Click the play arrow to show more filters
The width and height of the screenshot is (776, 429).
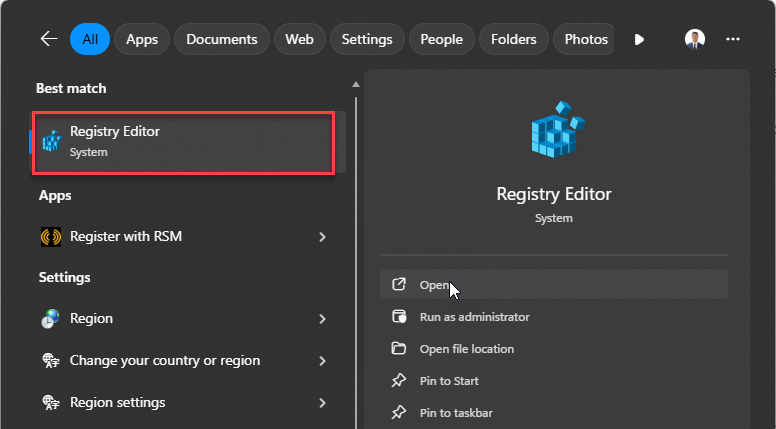639,40
